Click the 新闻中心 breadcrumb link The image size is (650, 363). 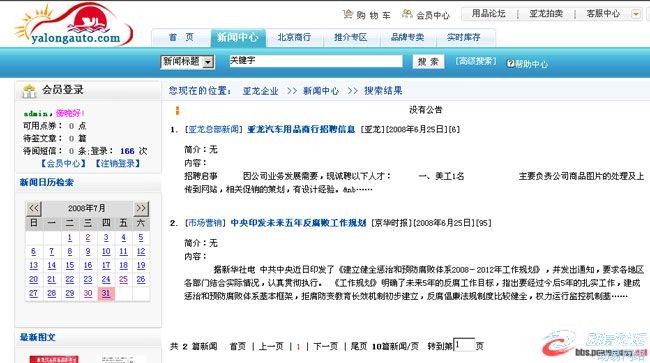tap(321, 91)
